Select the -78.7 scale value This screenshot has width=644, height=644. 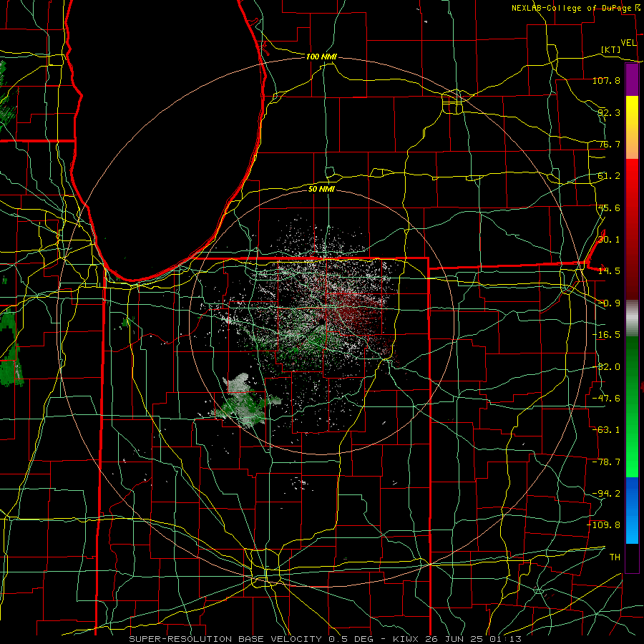[x=606, y=462]
